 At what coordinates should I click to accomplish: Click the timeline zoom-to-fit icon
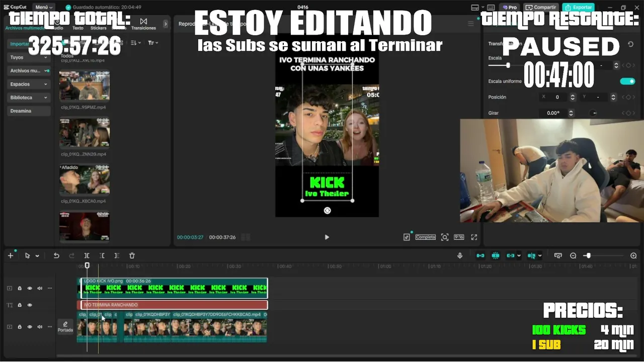click(557, 255)
